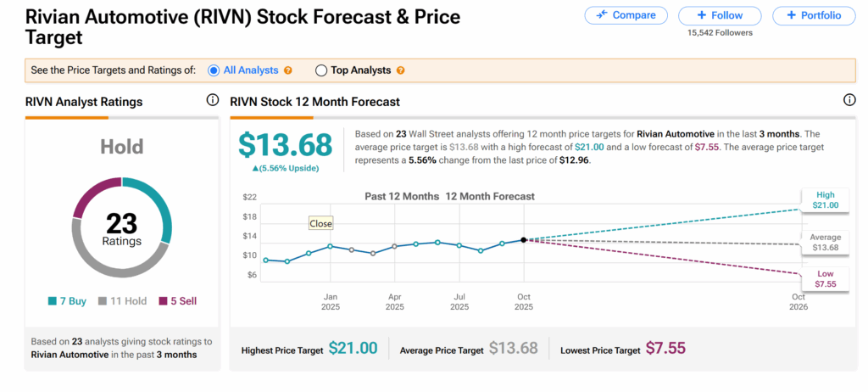Add RIVN to Portfolio
The image size is (868, 392).
point(813,15)
